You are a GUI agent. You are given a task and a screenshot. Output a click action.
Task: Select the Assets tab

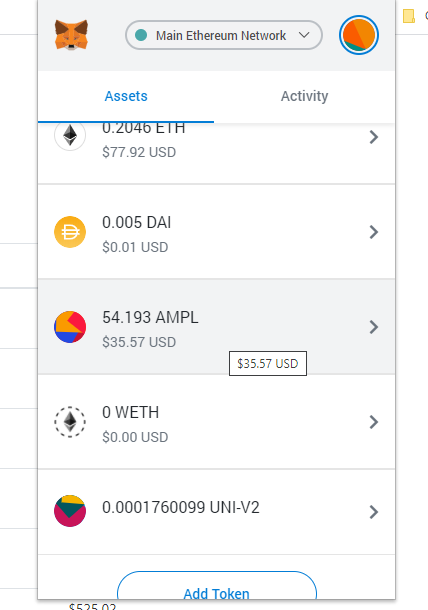126,96
